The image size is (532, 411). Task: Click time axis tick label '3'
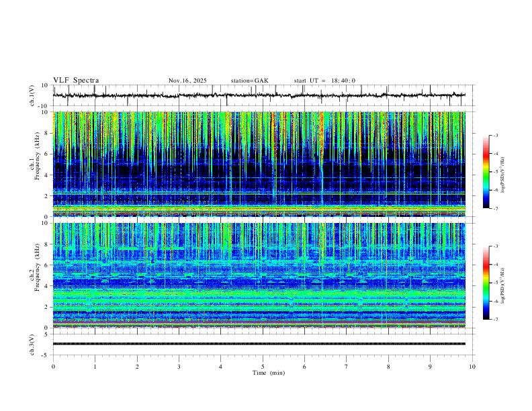[179, 367]
